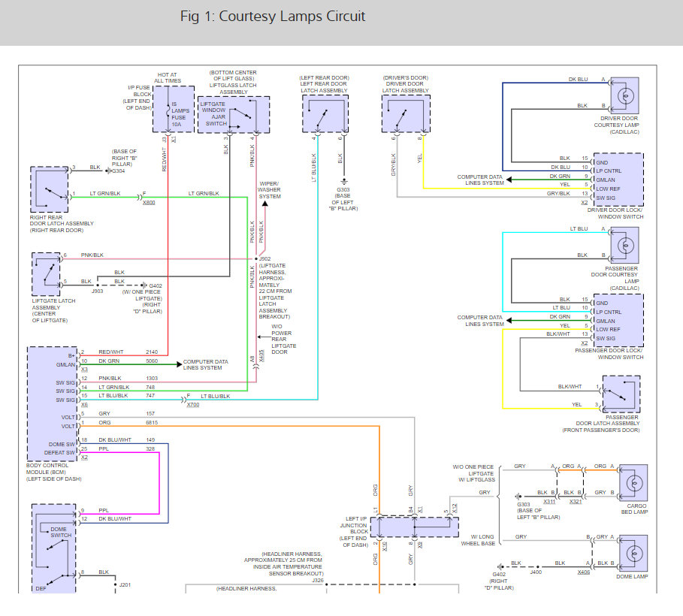Screen dimensions: 683x616
Task: Select the IS LAMPS FUSE 10A box
Action: pos(174,110)
